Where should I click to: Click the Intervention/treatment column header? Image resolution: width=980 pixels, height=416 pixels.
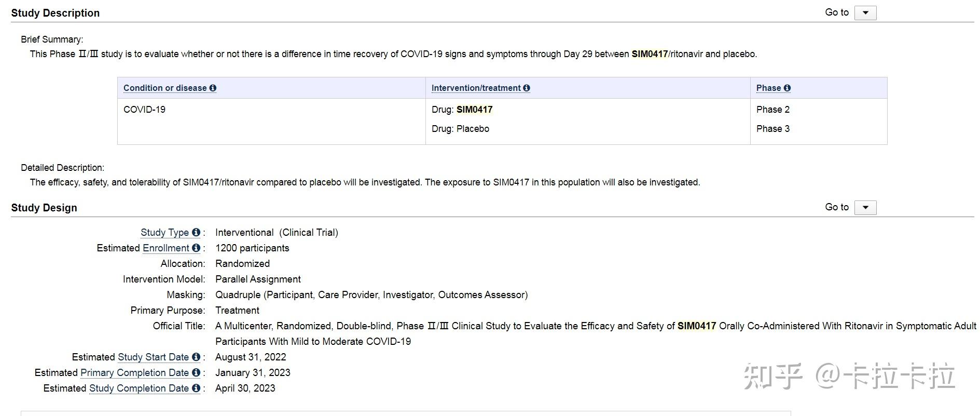point(476,88)
